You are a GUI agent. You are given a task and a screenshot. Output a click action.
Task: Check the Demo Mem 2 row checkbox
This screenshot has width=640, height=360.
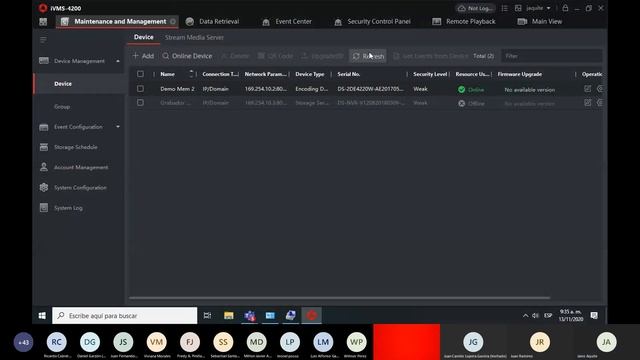click(x=140, y=89)
